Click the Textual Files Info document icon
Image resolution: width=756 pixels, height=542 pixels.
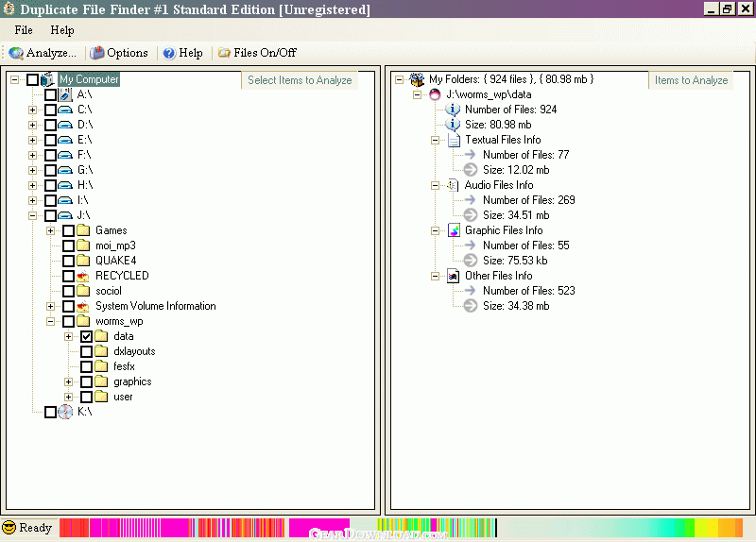[454, 140]
